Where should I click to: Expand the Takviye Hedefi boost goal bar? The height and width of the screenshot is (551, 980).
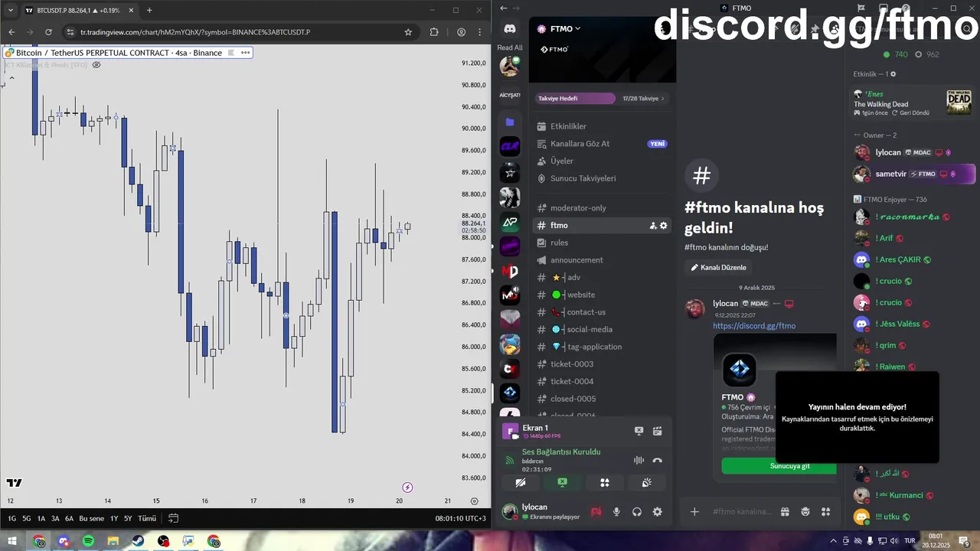coord(603,98)
